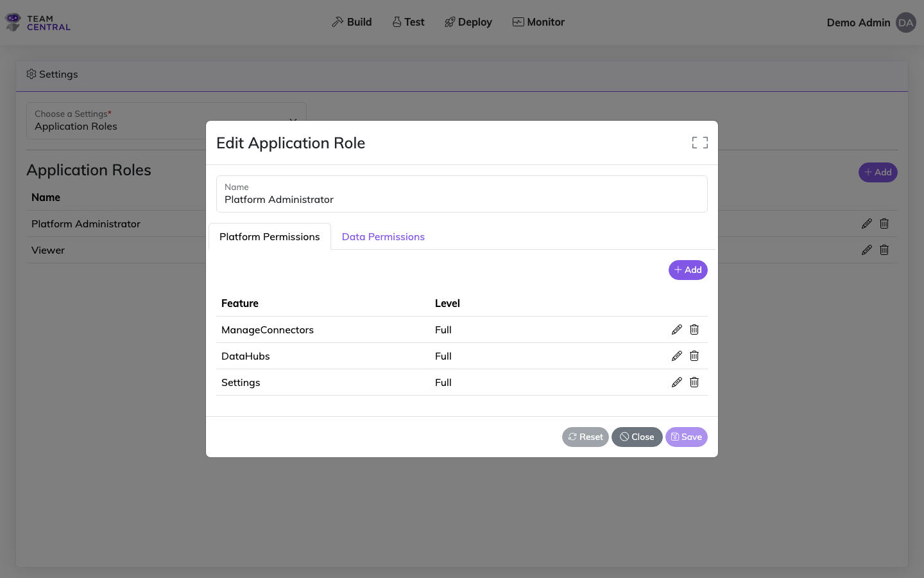
Task: Add a new platform permission
Action: point(688,270)
